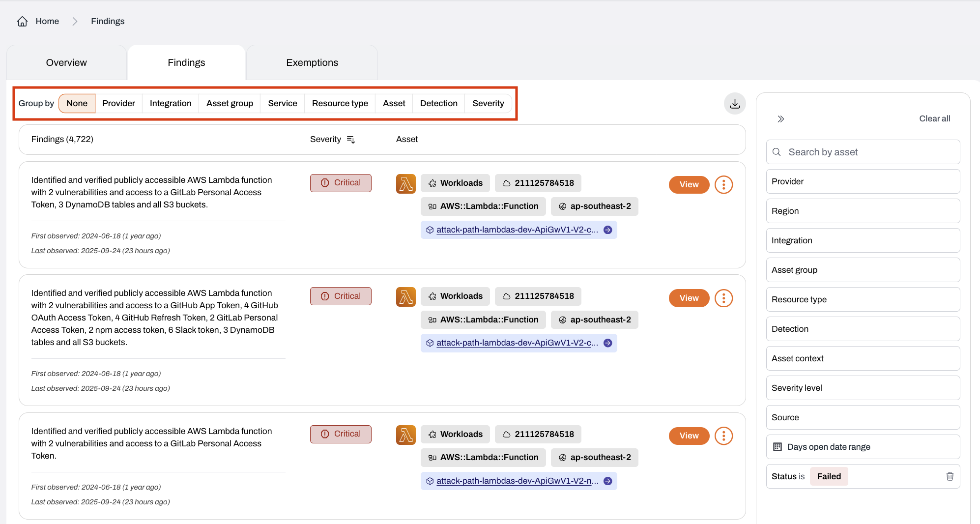Open the Provider filter dropdown
This screenshot has height=524, width=980.
[x=863, y=181]
